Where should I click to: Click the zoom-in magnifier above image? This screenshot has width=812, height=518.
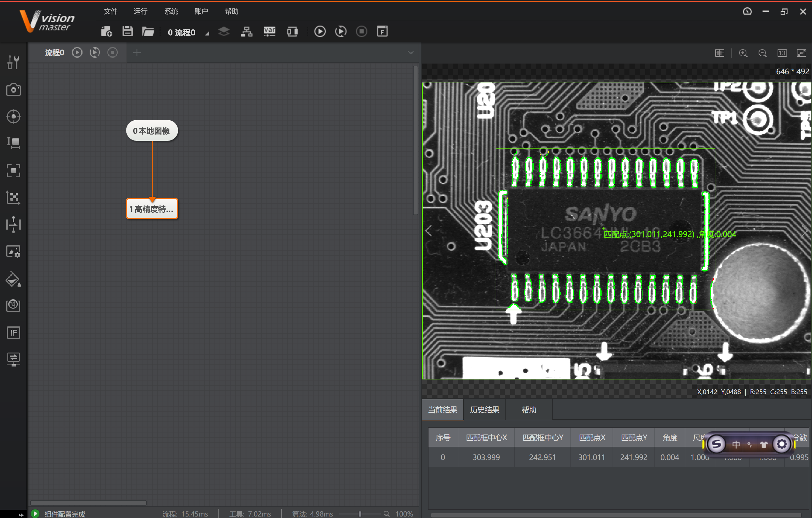point(743,53)
